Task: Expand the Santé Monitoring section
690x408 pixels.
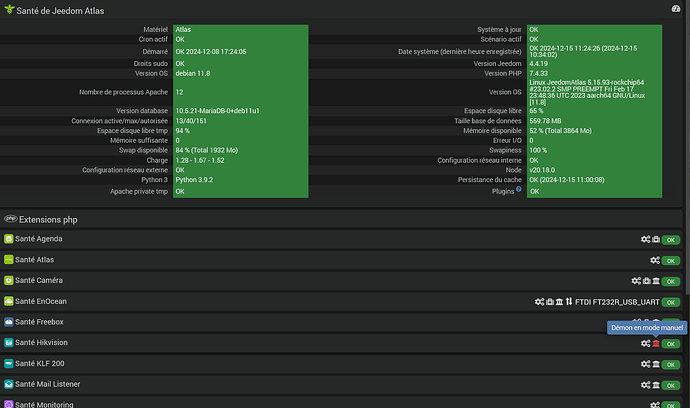Action: (44, 404)
